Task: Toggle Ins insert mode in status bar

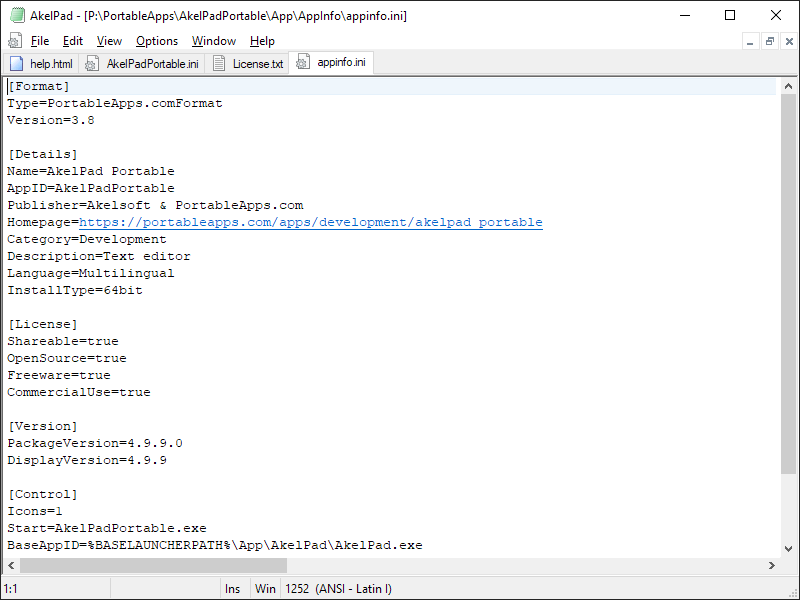Action: click(x=233, y=589)
